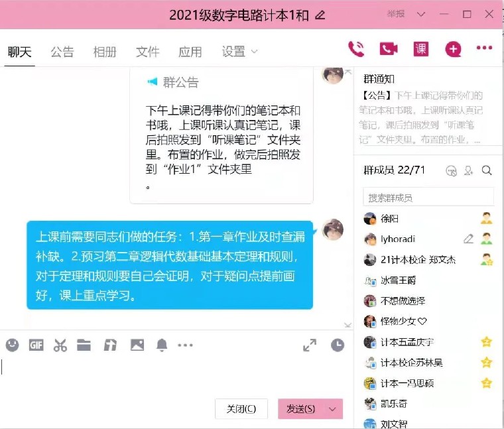
Task: Switch to the 文件 tab
Action: [x=147, y=52]
